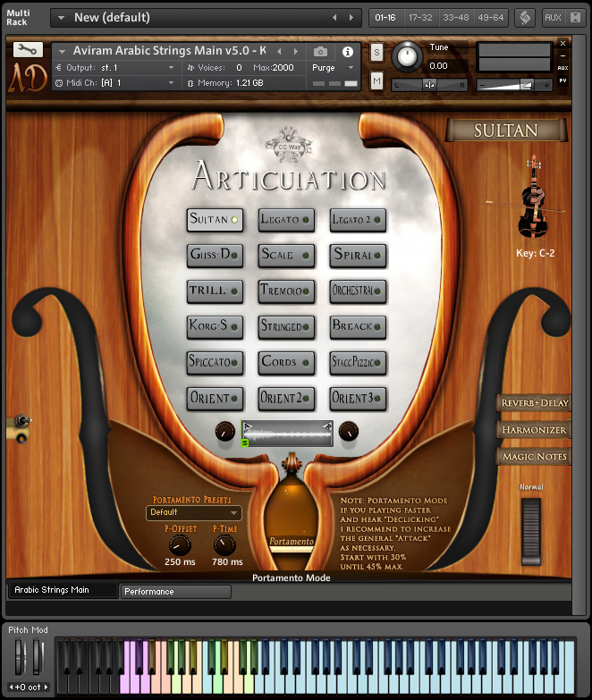Select the violin instrument icon
The image size is (592, 700).
[534, 197]
